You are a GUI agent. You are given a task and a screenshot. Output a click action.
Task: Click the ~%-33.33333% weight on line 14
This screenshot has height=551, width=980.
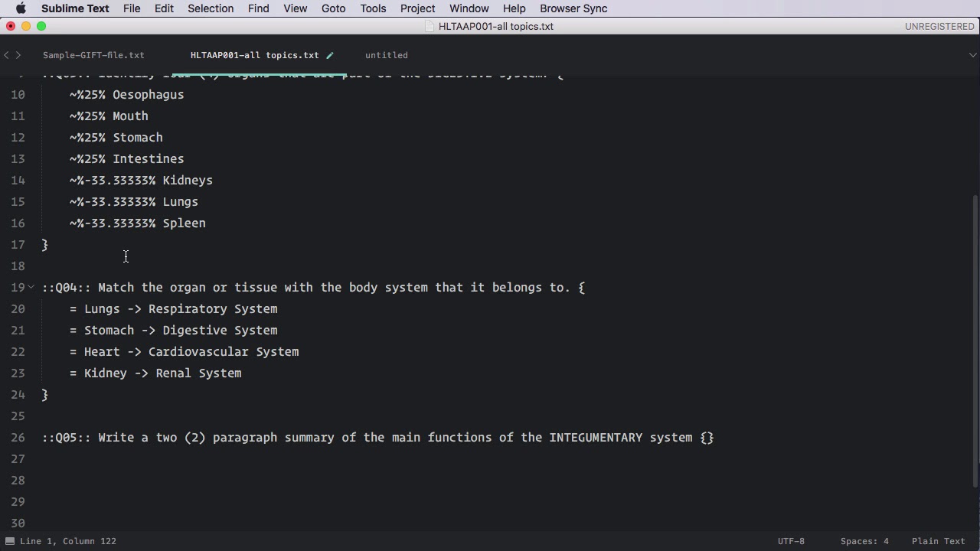(113, 181)
